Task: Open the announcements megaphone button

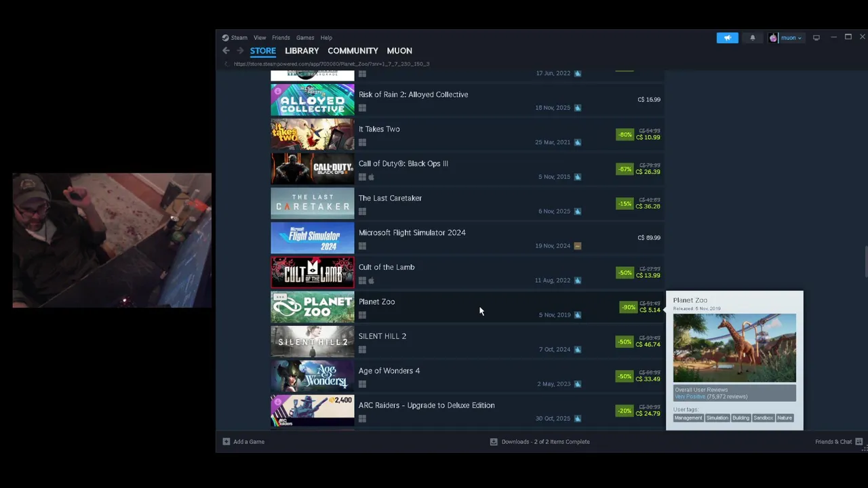Action: pyautogui.click(x=727, y=38)
